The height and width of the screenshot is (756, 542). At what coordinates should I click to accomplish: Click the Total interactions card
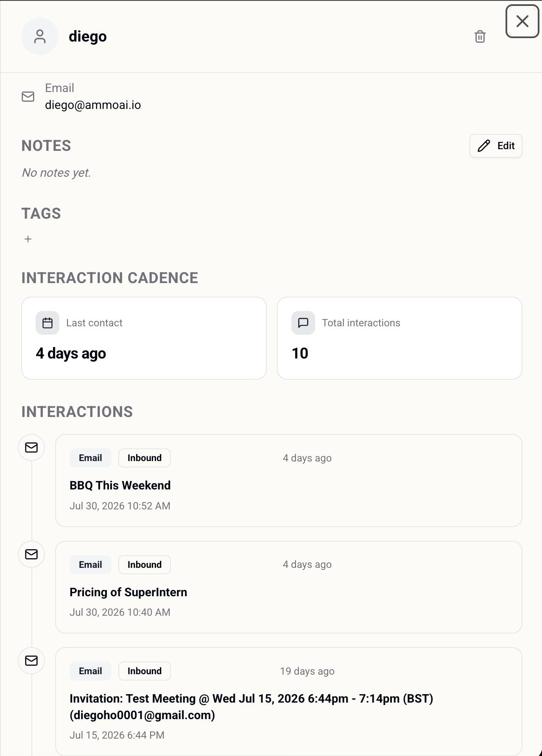pyautogui.click(x=400, y=338)
